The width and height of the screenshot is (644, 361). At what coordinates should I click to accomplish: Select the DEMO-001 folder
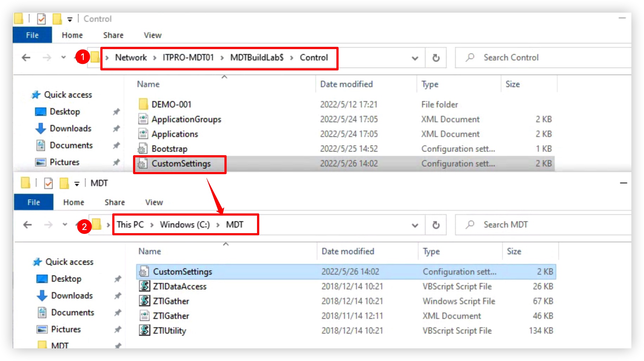coord(171,105)
